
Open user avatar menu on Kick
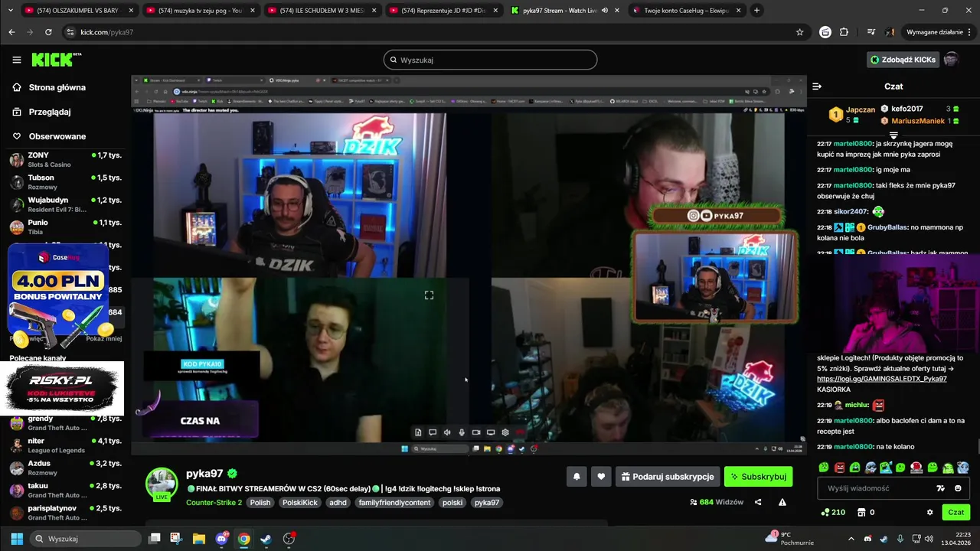click(x=951, y=60)
